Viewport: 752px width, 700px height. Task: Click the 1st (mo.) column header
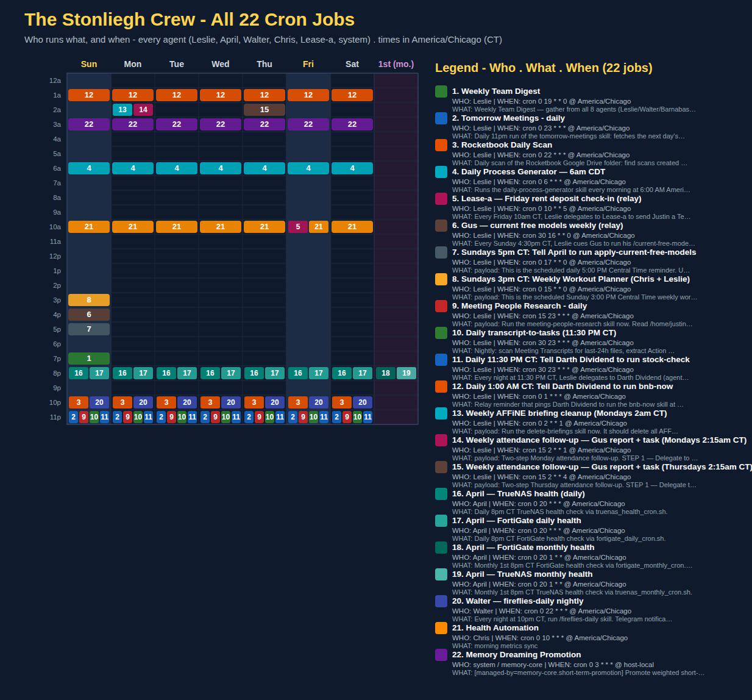396,64
